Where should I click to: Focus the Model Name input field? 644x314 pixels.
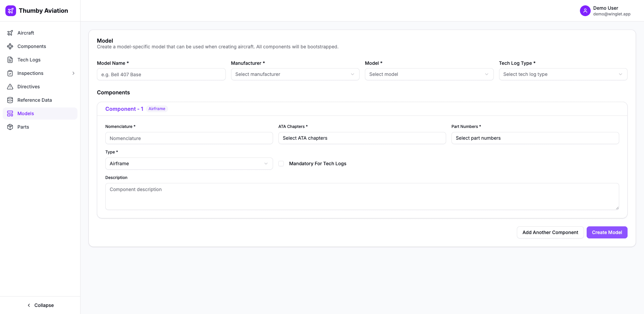pyautogui.click(x=161, y=75)
